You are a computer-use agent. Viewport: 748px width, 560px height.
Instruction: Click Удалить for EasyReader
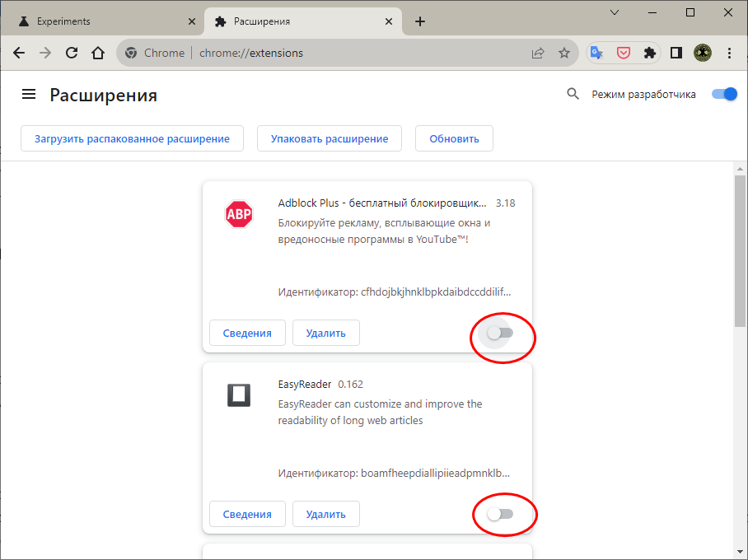coord(326,514)
